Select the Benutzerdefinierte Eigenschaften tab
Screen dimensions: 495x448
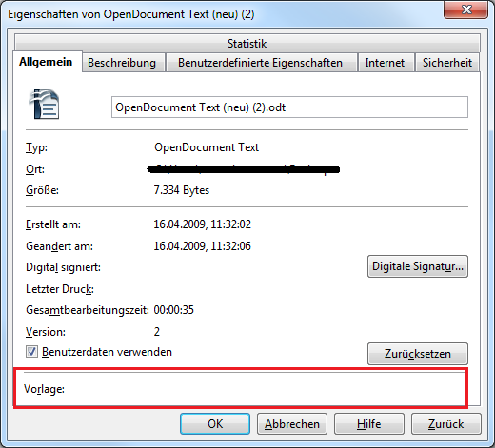[x=261, y=63]
